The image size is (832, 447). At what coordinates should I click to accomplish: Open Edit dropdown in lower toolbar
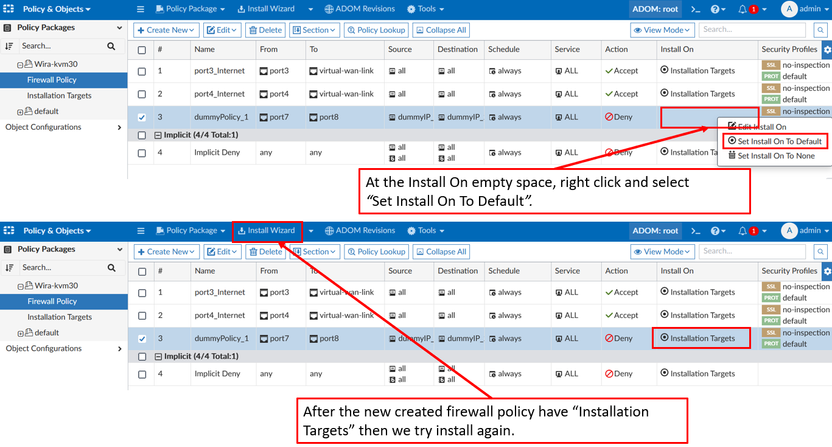pyautogui.click(x=222, y=252)
